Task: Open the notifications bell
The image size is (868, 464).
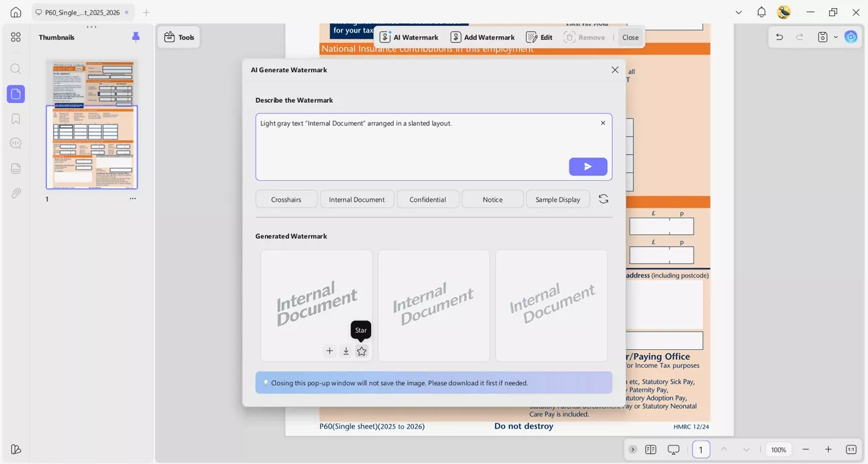Action: (761, 12)
